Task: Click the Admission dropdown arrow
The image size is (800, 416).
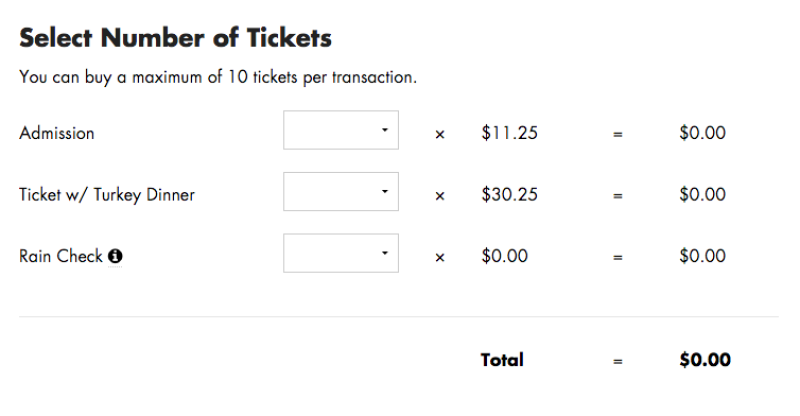Action: tap(385, 130)
